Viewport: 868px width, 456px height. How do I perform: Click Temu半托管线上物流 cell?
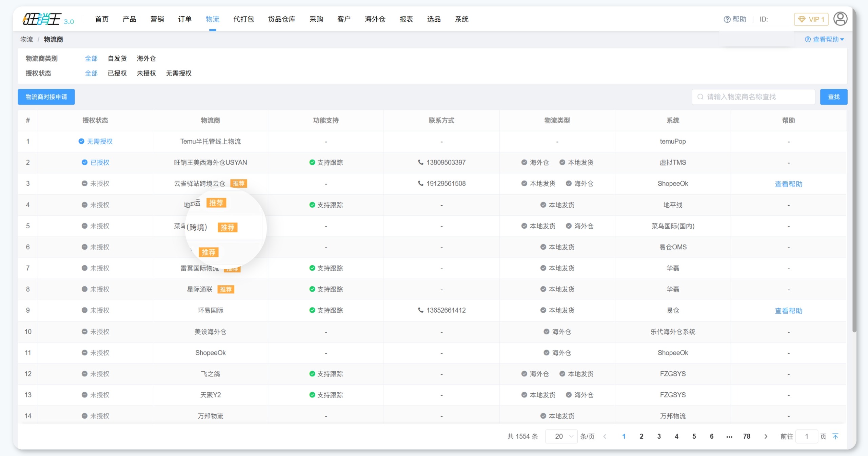(210, 141)
